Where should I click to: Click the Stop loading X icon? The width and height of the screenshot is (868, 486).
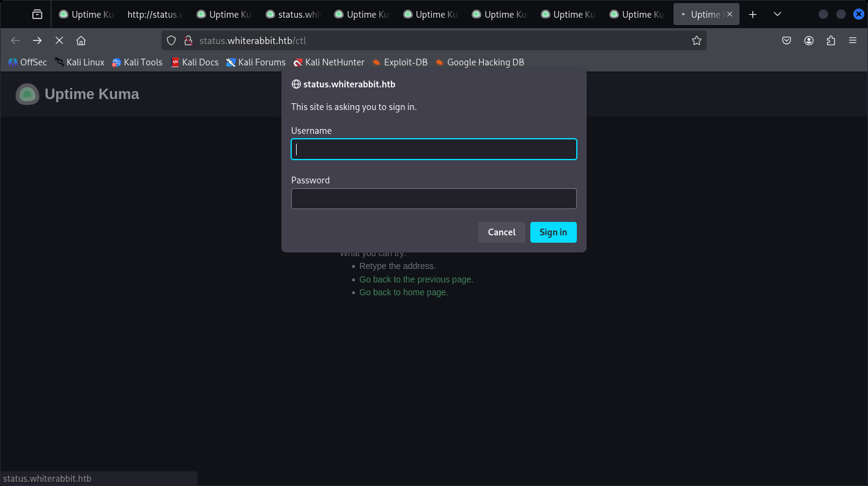(59, 40)
